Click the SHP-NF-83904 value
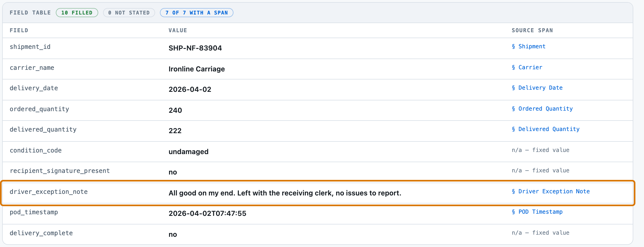The image size is (644, 247). (195, 48)
